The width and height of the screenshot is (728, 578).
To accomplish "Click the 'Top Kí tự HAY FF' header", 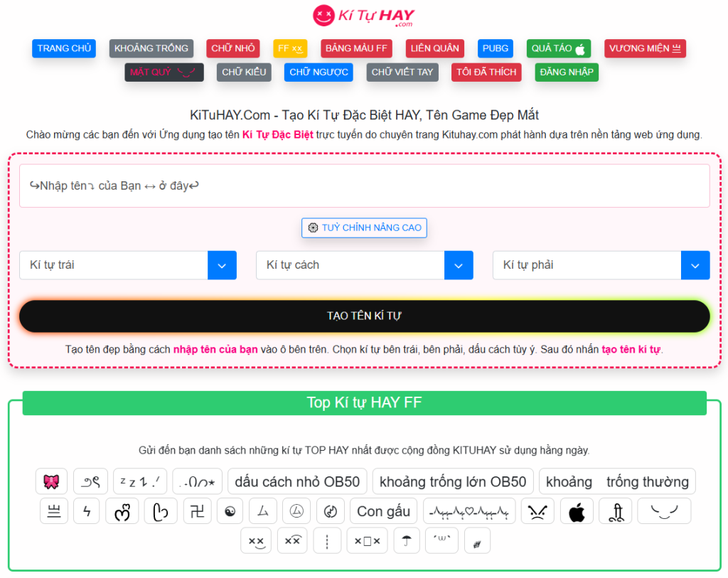I will coord(365,402).
